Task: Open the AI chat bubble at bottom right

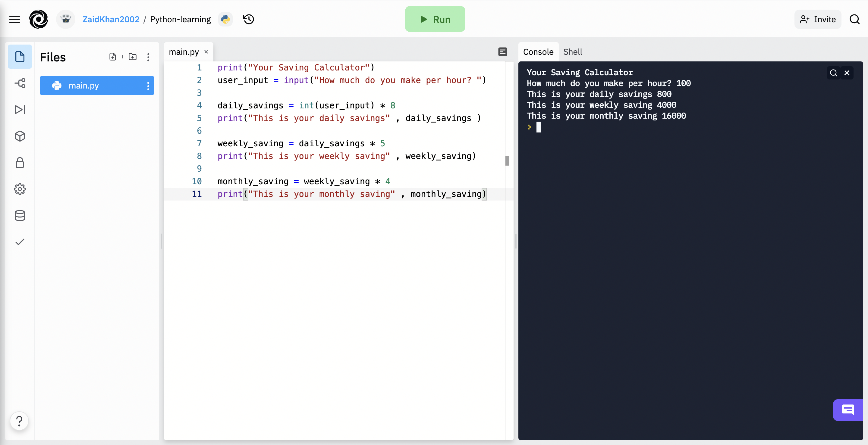Action: (848, 410)
